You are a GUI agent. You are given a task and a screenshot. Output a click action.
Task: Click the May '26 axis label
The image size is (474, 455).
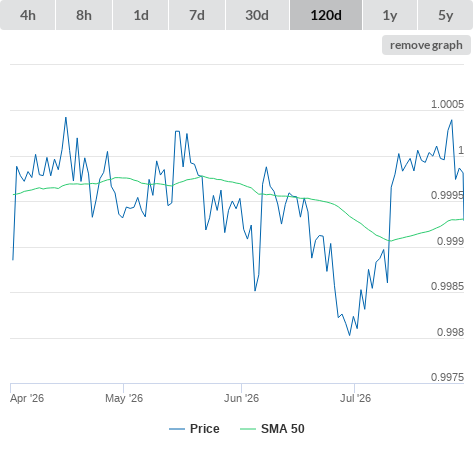(124, 398)
